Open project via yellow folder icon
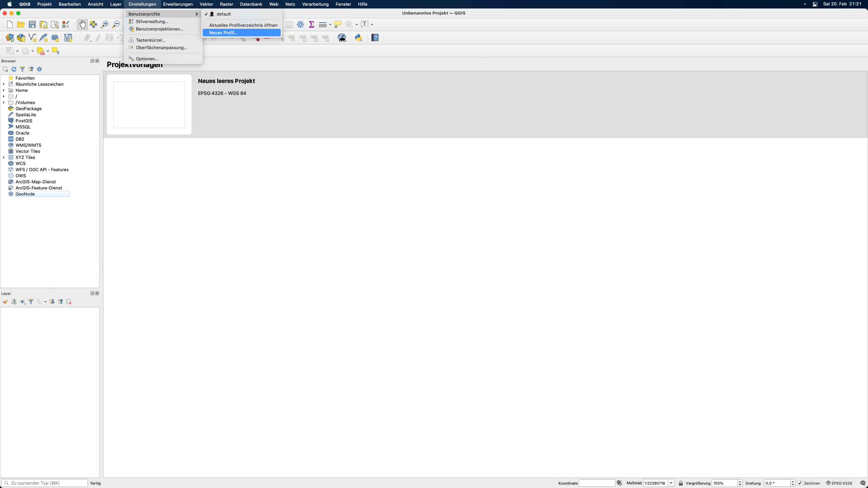This screenshot has width=868, height=488. coord(21,24)
